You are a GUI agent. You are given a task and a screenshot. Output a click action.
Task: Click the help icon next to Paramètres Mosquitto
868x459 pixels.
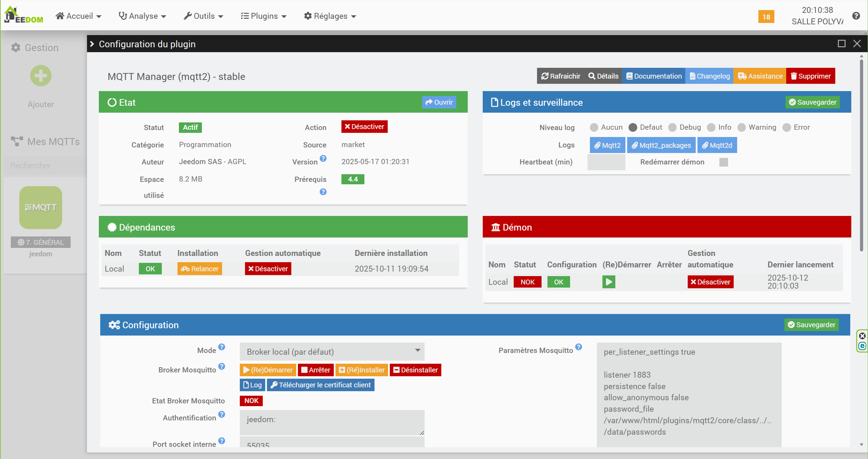tap(578, 347)
